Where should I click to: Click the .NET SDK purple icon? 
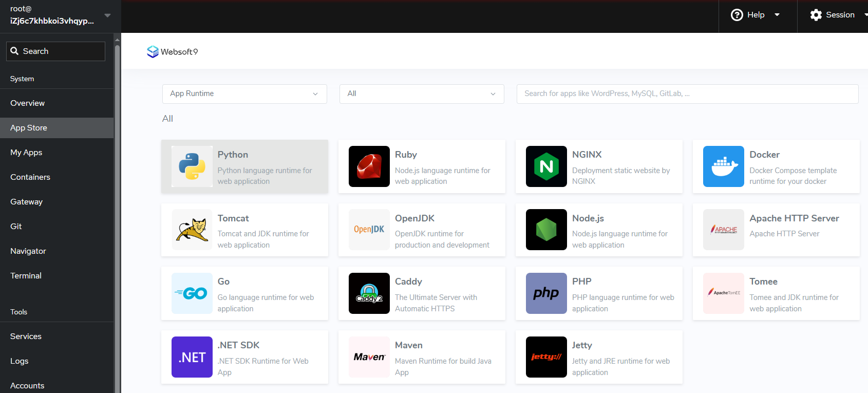point(192,357)
